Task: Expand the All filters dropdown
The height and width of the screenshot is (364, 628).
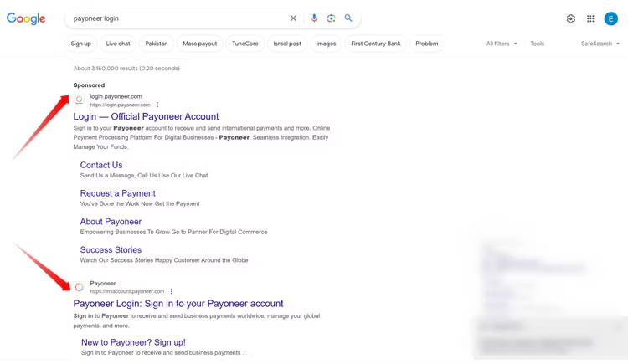Action: point(502,44)
